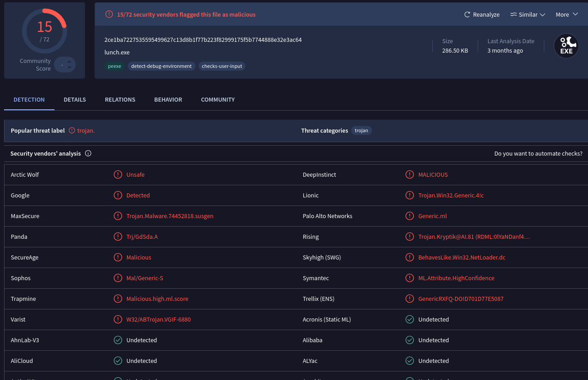Click Panda's Trj/GdSda.A detection name
Screen dimensions: 588x380
click(x=142, y=237)
